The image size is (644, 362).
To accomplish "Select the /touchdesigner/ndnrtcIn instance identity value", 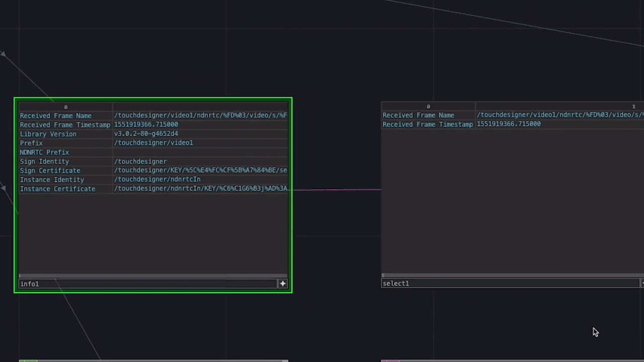I will pyautogui.click(x=157, y=180).
